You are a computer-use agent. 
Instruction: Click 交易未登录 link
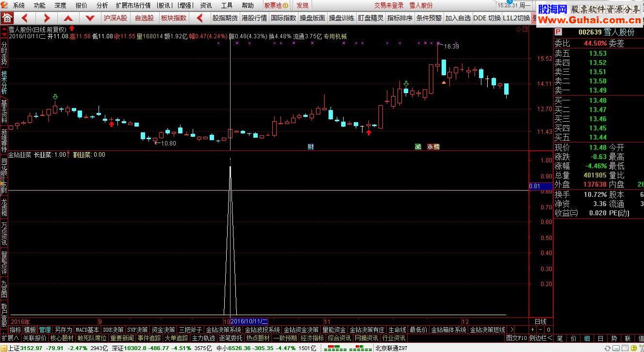389,6
